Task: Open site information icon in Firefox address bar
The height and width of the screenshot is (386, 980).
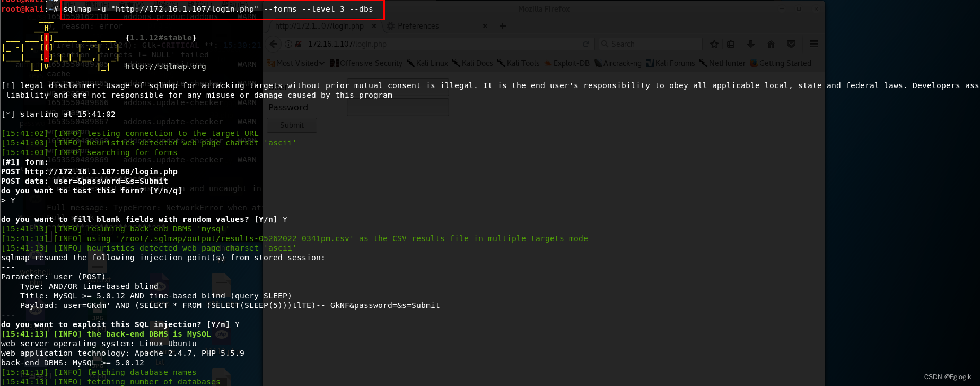Action: click(x=288, y=44)
